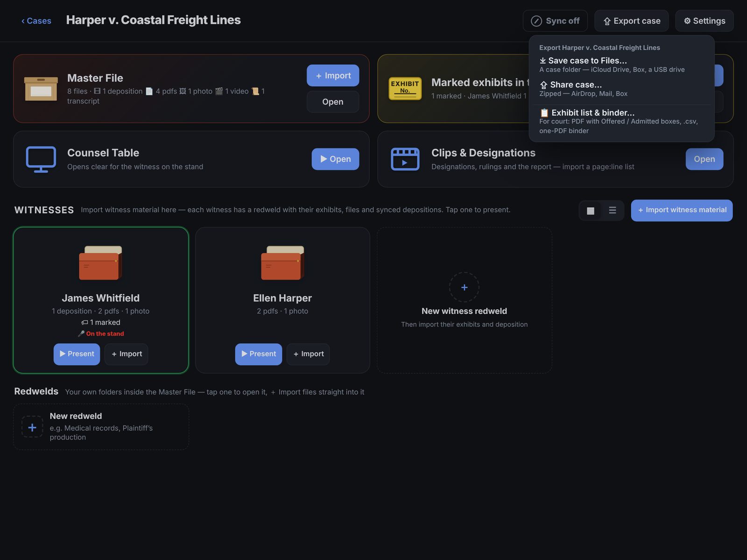Click 'WITNESSES' section heading
The image size is (747, 560).
44,210
